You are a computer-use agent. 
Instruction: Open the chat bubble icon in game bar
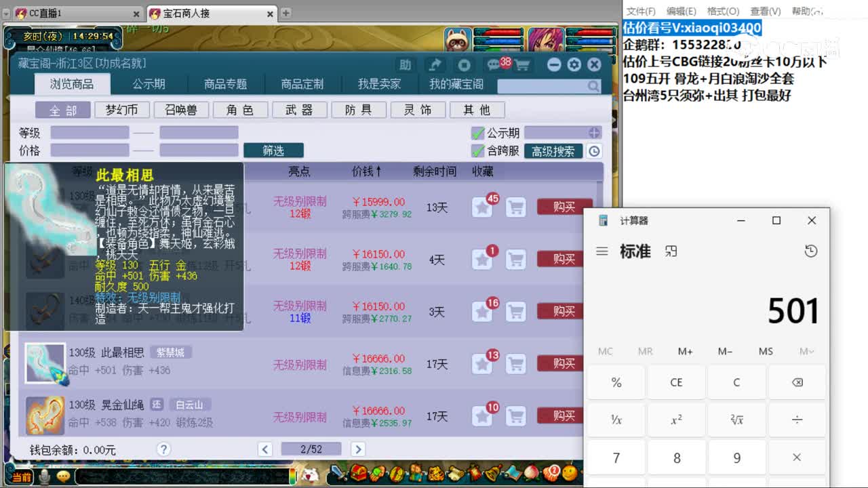coord(63,476)
